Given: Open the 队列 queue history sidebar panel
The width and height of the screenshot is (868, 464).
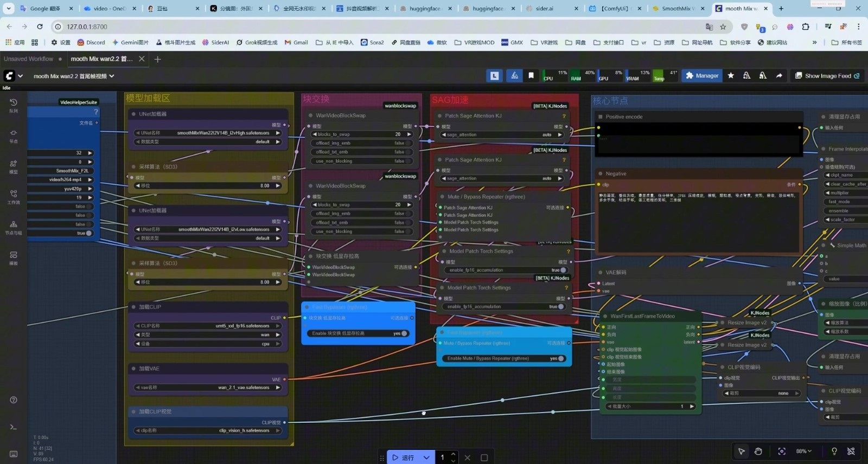Looking at the screenshot, I should 14,105.
